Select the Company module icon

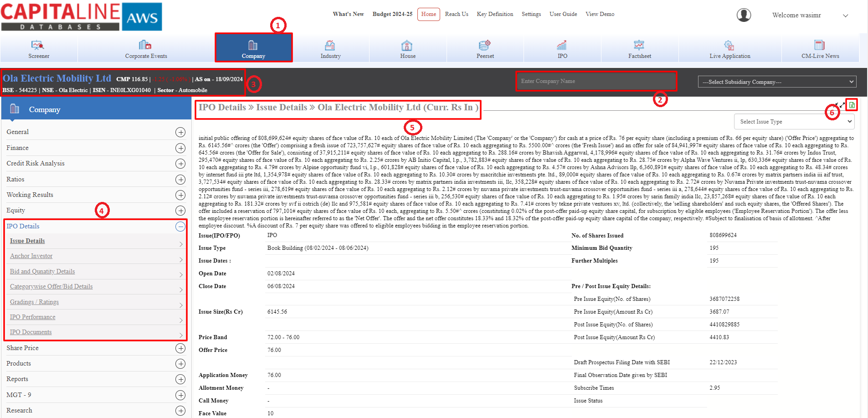253,45
